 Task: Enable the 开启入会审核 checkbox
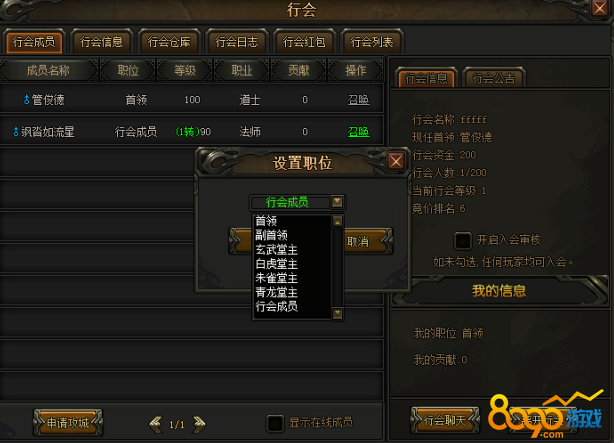click(462, 240)
